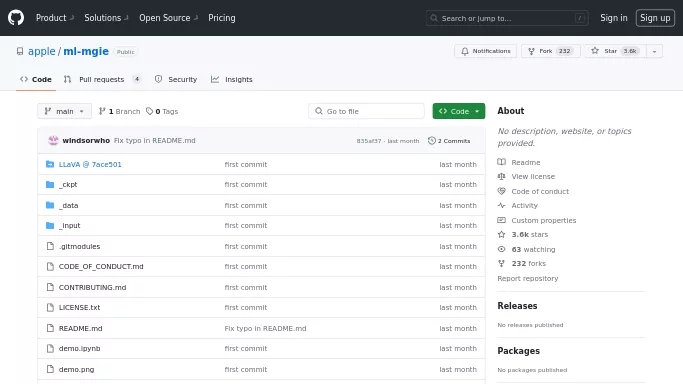This screenshot has height=384, width=683.
Task: Click the Go to file field
Action: 366,111
